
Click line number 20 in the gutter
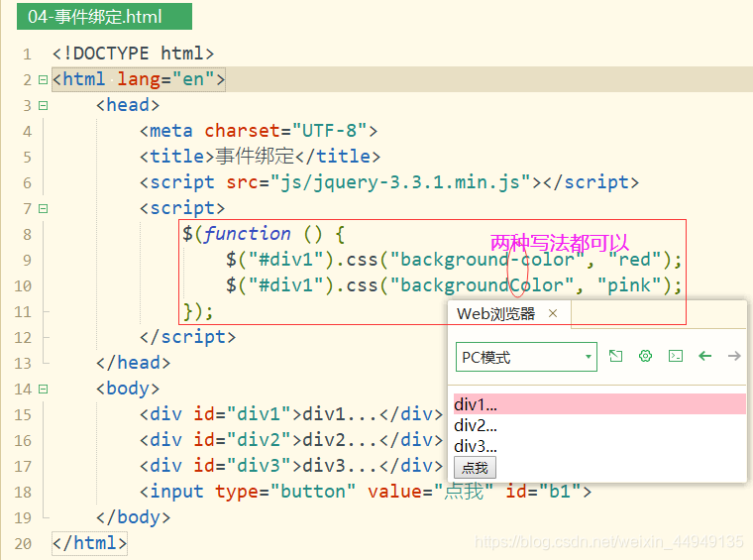[23, 544]
